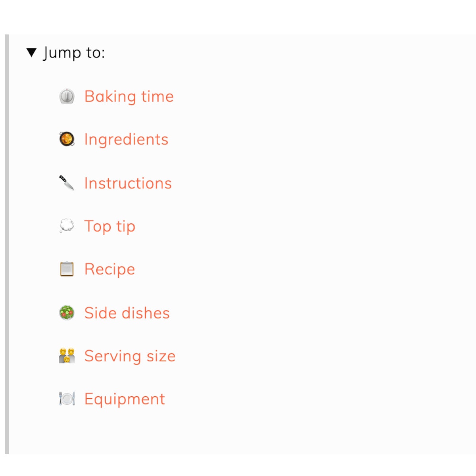The height and width of the screenshot is (476, 476).
Task: Click the kitchen knife emoji beside Instructions
Action: (67, 183)
